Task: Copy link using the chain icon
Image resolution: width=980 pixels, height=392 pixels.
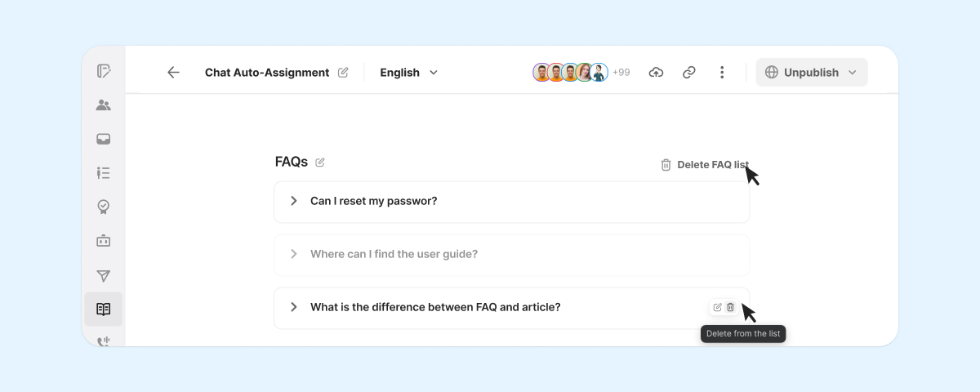Action: [x=688, y=73]
